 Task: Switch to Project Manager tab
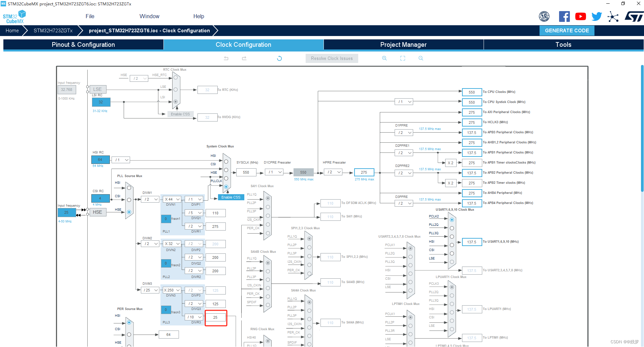[x=403, y=45]
